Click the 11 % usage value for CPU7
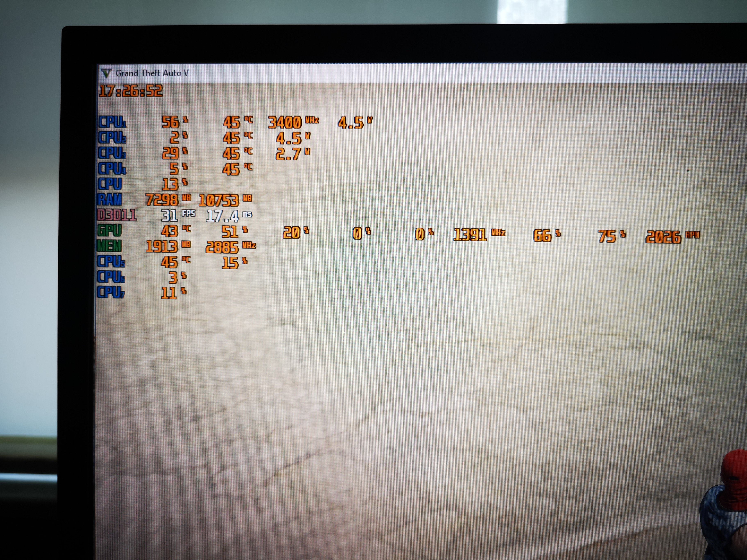 [174, 293]
